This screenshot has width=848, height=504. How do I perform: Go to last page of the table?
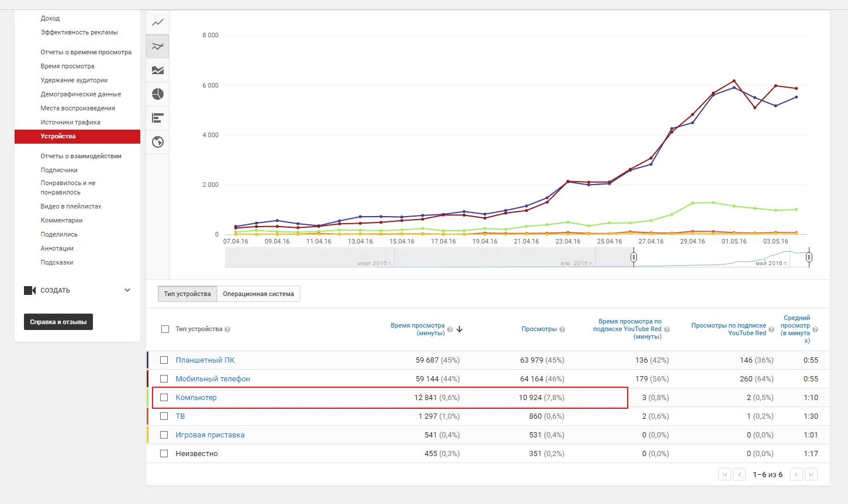pos(811,475)
